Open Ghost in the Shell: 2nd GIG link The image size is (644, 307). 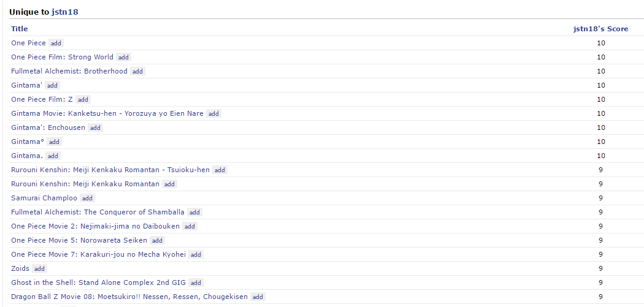98,282
